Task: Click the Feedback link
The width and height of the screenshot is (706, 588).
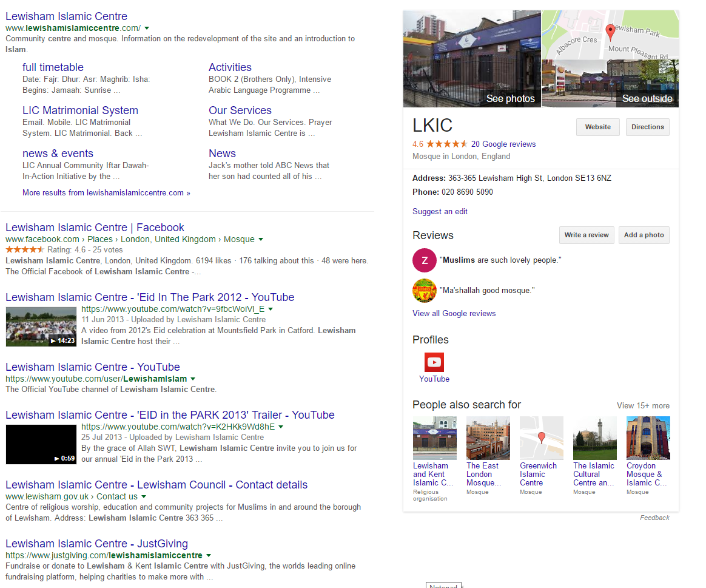Action: point(654,518)
